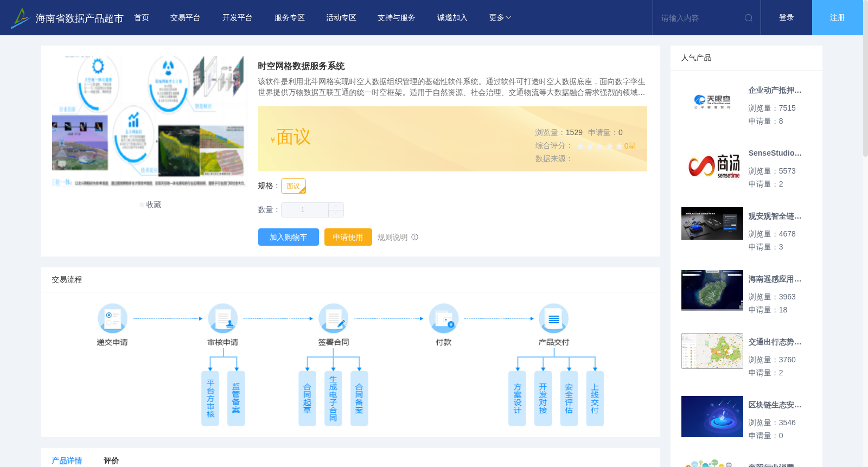
Task: Open the 交易平台 menu item
Action: 186,18
